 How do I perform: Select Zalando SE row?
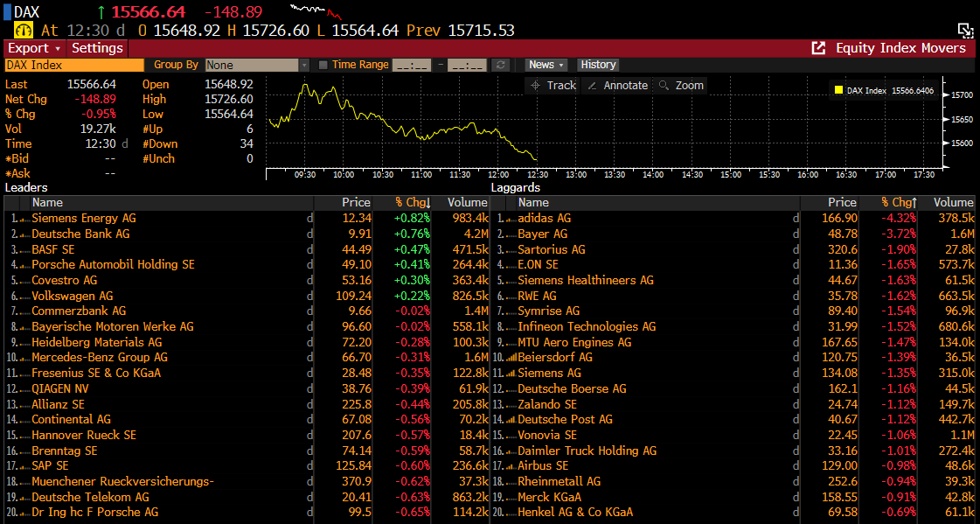[x=733, y=404]
